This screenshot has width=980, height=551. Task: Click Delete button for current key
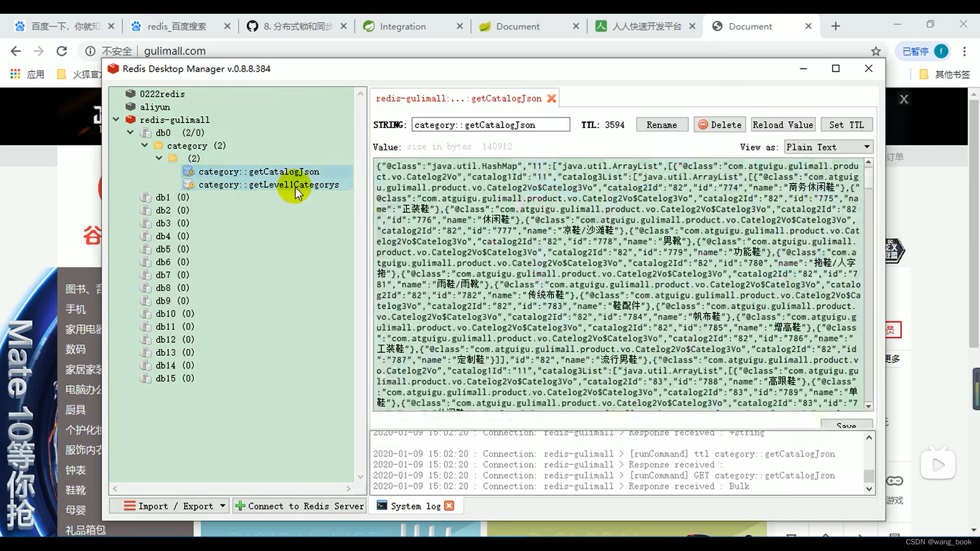(x=720, y=124)
